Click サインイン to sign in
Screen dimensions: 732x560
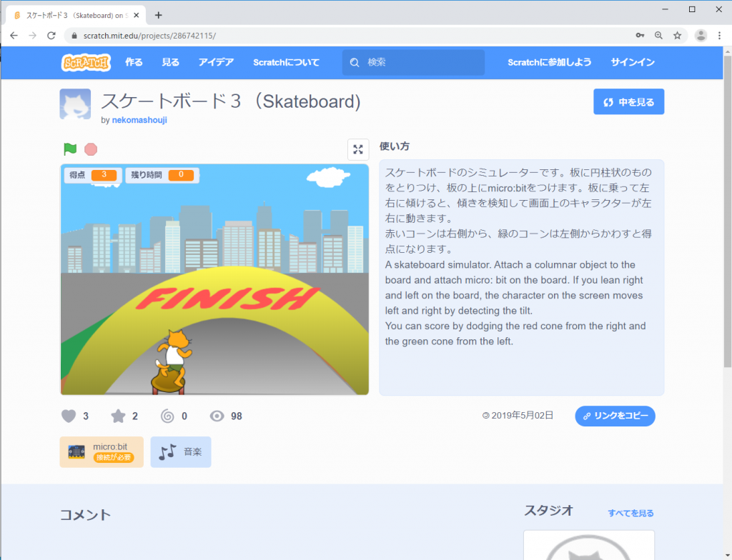click(632, 62)
